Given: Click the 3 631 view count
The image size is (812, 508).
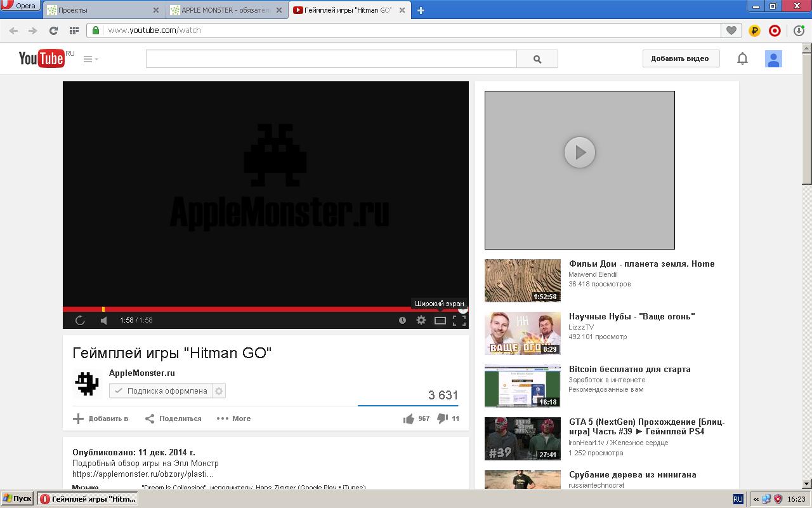Looking at the screenshot, I should (443, 395).
